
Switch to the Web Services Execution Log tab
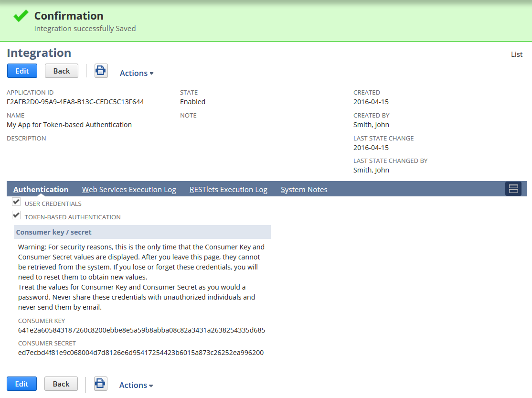click(128, 189)
